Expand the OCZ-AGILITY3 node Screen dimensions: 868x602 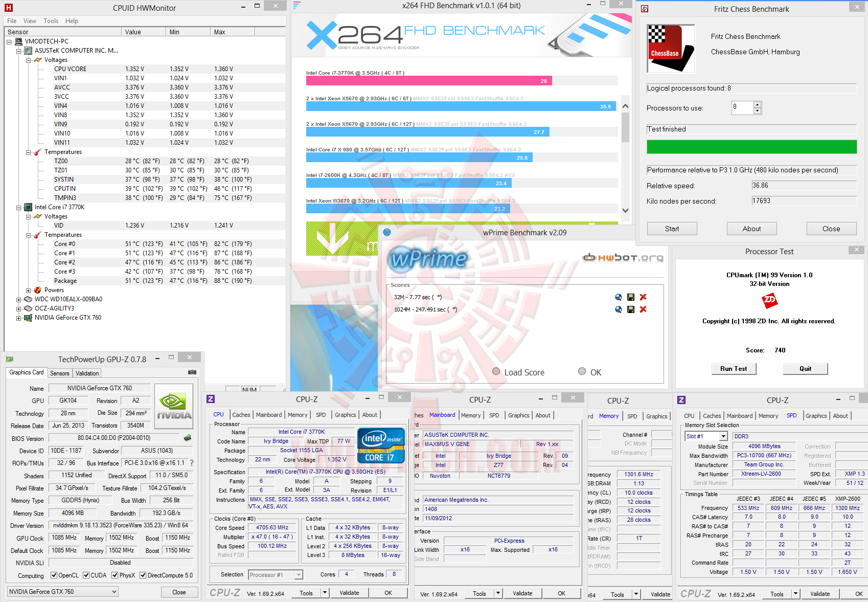coord(19,308)
